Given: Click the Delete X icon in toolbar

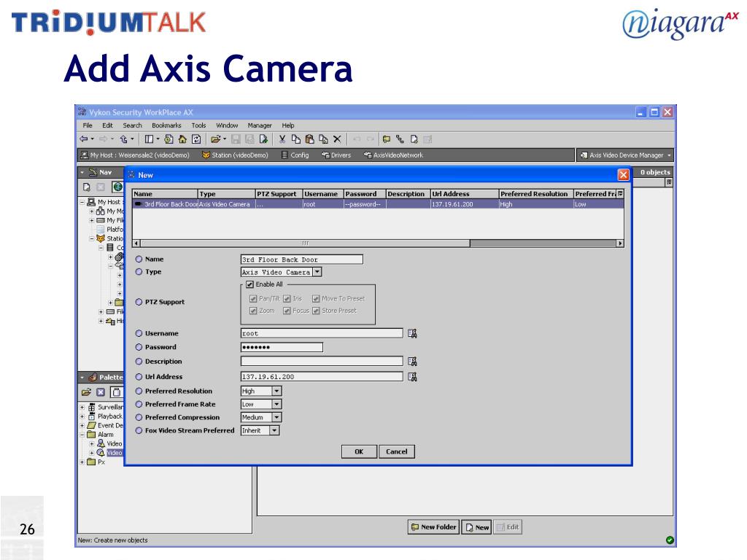Looking at the screenshot, I should pyautogui.click(x=337, y=139).
